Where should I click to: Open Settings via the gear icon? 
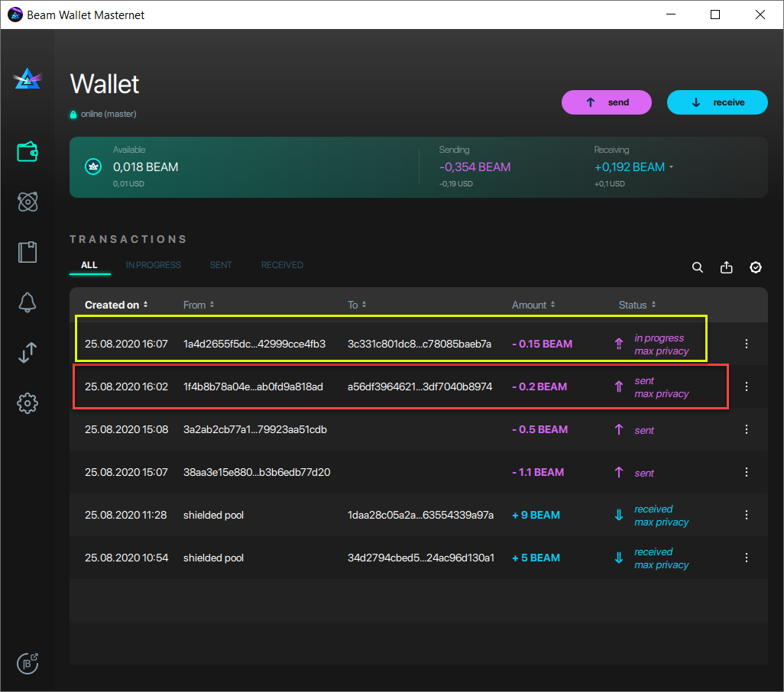click(28, 403)
